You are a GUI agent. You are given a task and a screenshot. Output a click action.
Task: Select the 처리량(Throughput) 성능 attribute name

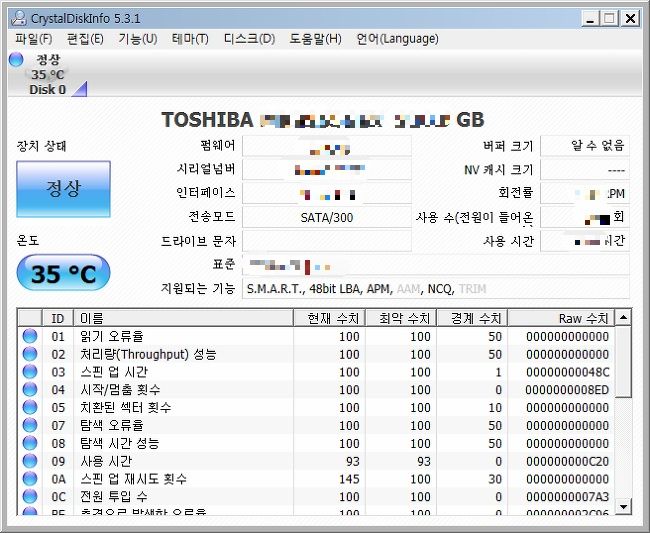click(148, 354)
